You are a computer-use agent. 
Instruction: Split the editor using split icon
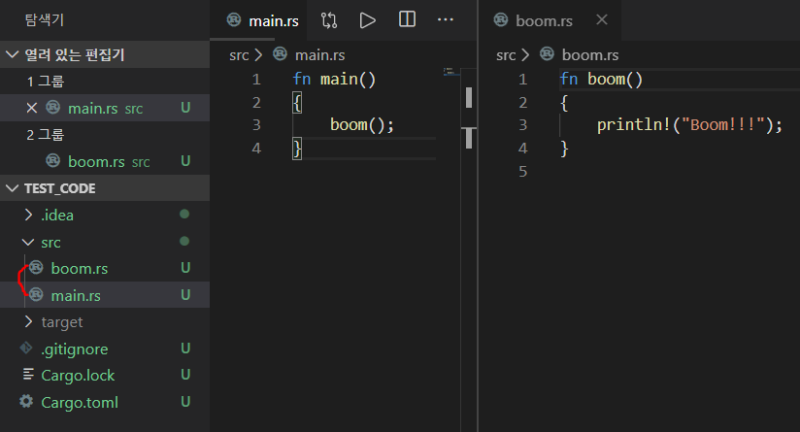coord(407,20)
